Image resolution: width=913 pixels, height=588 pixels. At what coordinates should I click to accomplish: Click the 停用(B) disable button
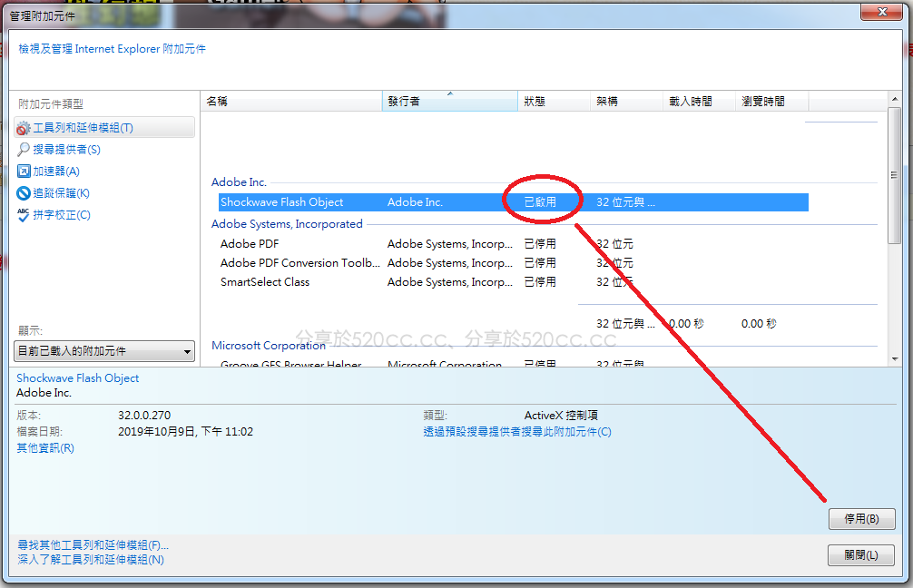[862, 519]
